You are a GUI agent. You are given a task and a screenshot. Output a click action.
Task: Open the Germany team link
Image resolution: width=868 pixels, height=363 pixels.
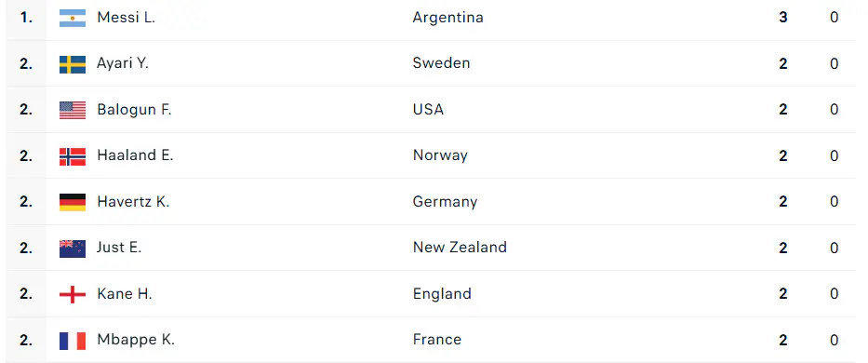(x=445, y=202)
